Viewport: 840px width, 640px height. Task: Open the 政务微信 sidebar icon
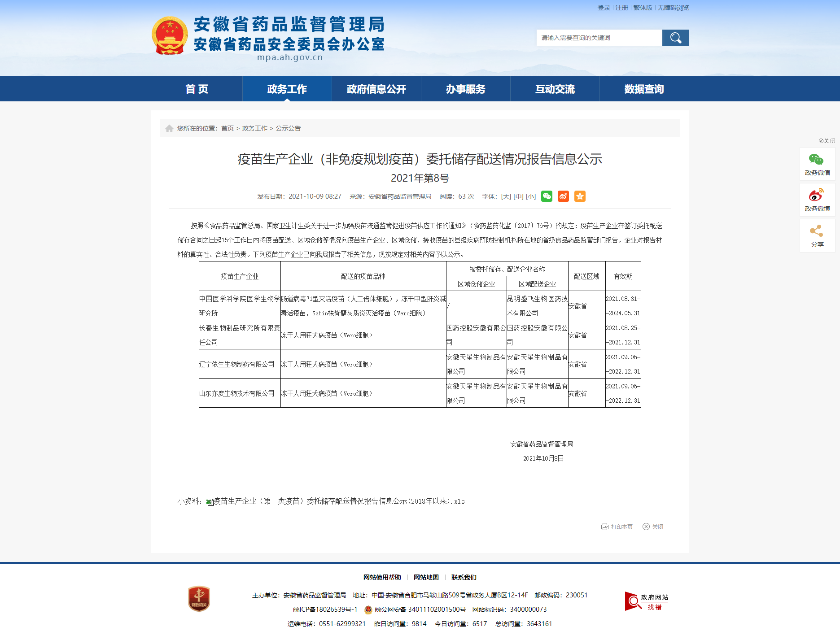817,164
